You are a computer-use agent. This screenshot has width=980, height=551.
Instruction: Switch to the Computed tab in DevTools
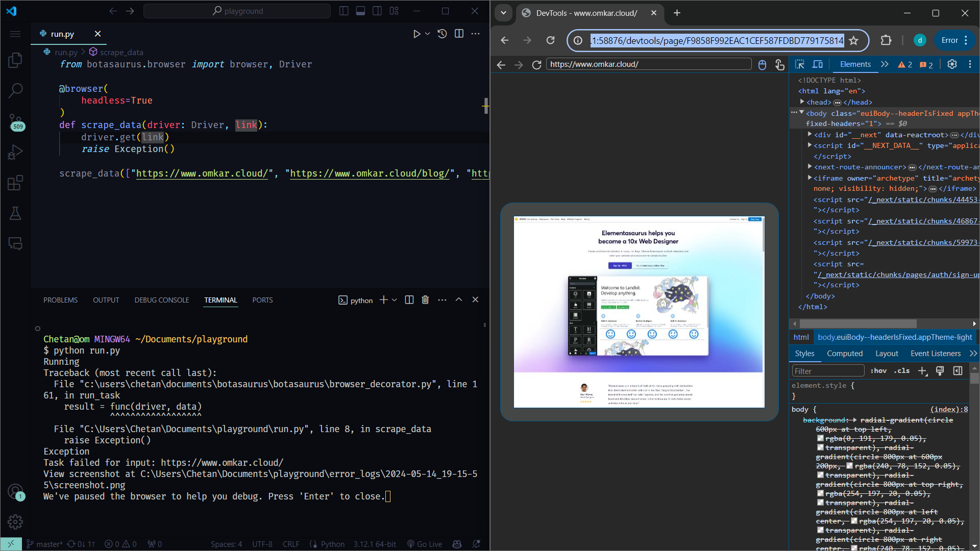[845, 353]
